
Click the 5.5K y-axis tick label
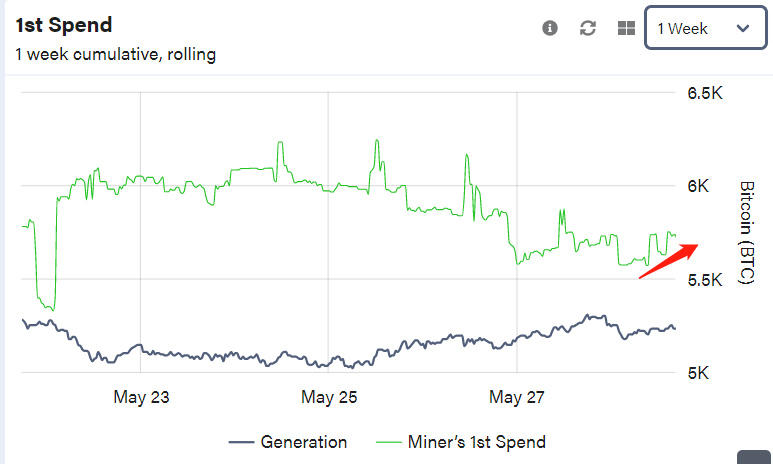[704, 279]
